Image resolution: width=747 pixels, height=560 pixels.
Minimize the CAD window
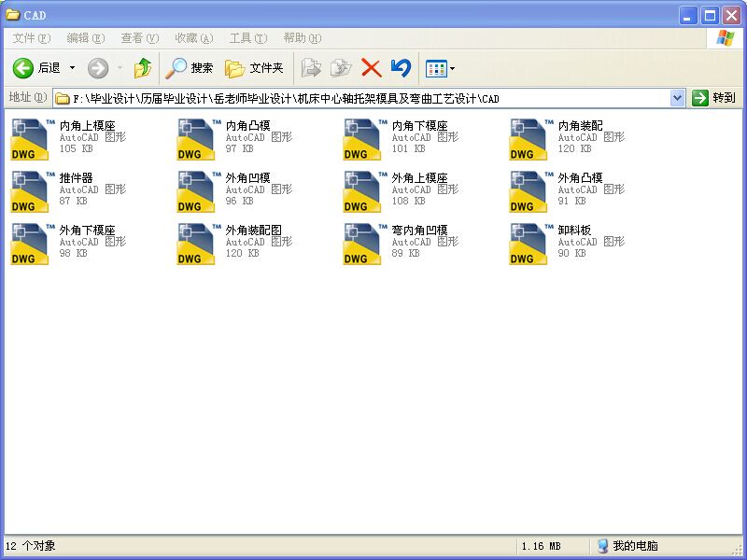(688, 16)
